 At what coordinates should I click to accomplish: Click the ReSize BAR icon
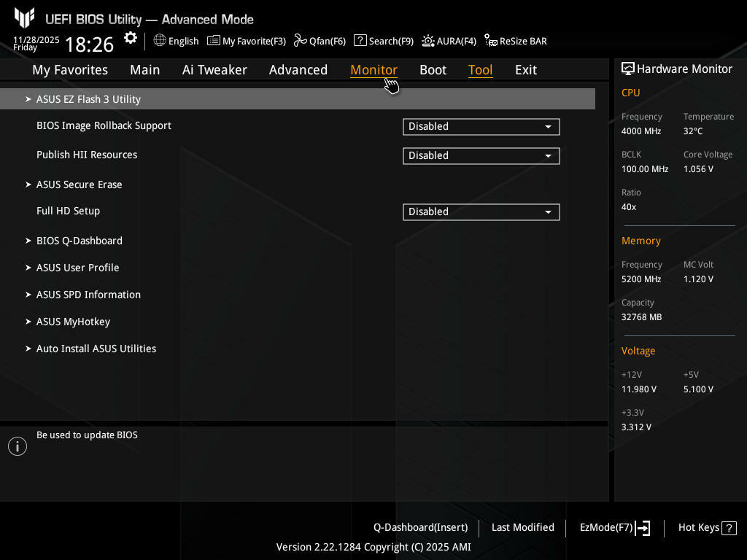(x=491, y=41)
